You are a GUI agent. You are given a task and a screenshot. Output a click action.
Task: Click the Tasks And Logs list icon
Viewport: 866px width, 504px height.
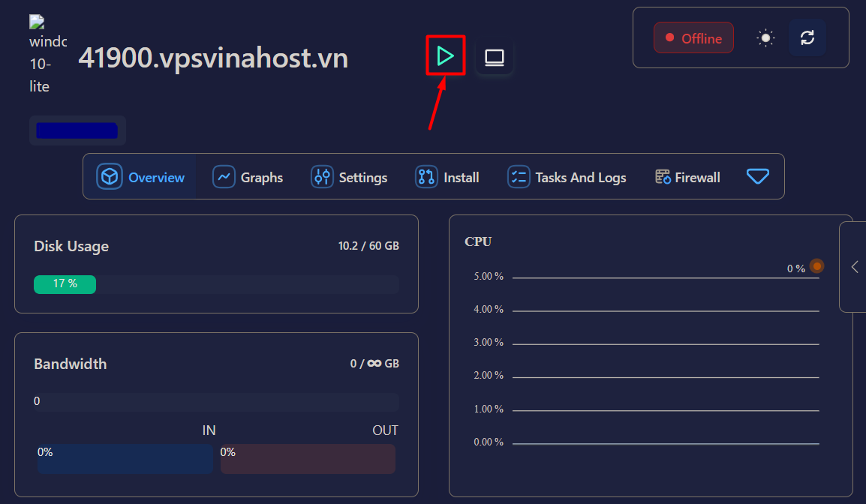click(x=519, y=176)
